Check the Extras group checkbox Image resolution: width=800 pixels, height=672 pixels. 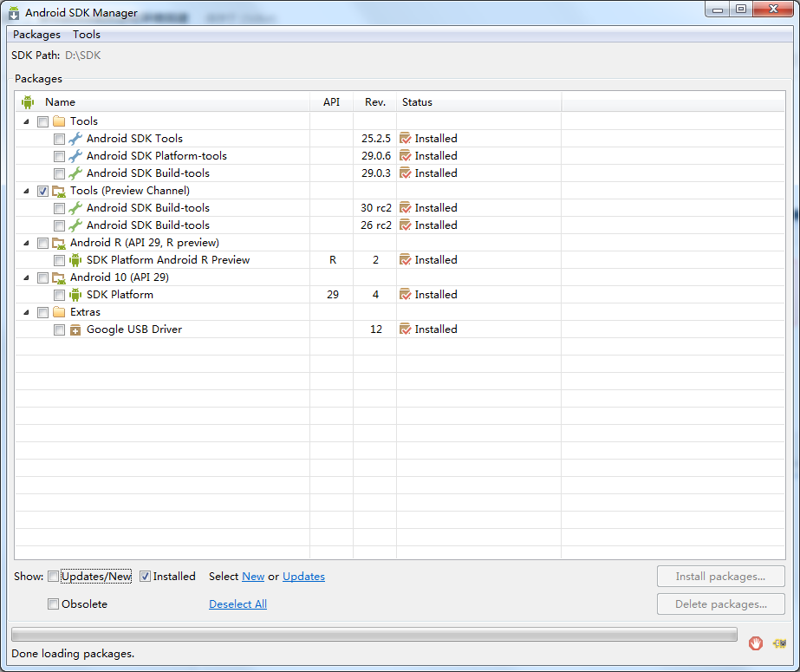pos(42,313)
